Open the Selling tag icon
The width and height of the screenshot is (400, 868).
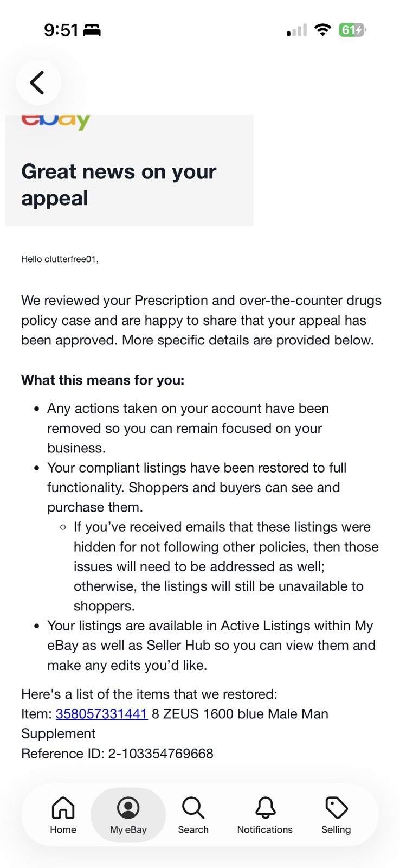[x=336, y=807]
